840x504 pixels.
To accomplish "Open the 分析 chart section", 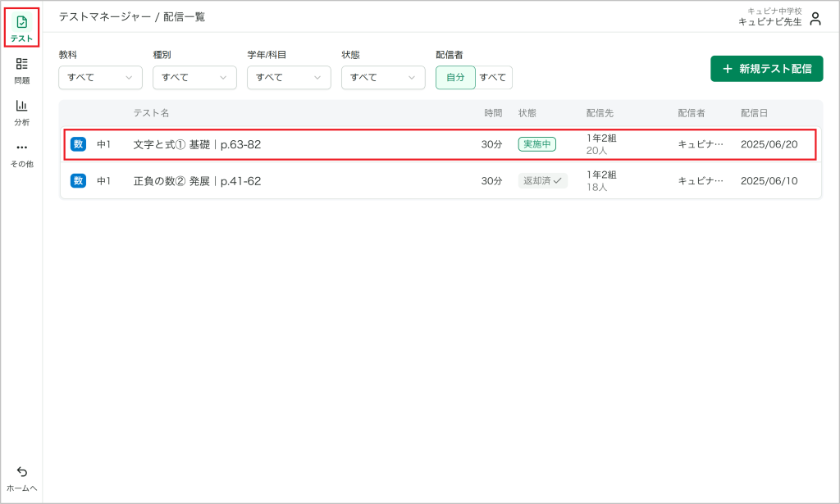I will pos(21,112).
